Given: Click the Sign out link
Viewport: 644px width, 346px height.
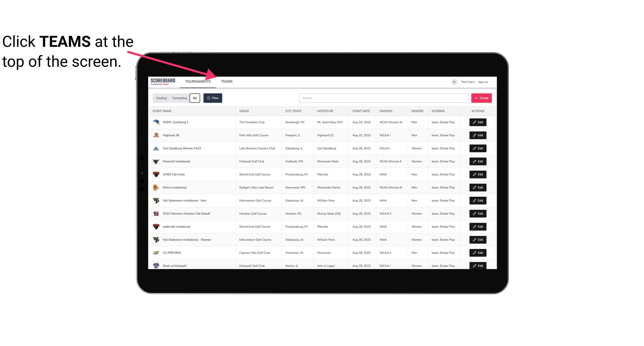Looking at the screenshot, I should click(x=483, y=81).
